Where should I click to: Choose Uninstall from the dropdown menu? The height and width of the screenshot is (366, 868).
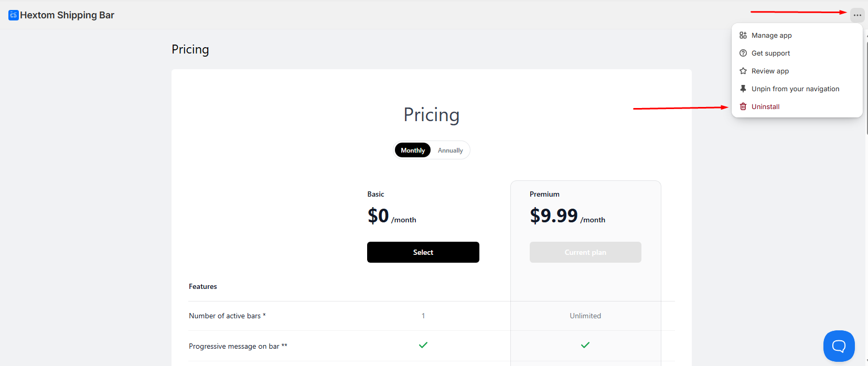point(765,106)
